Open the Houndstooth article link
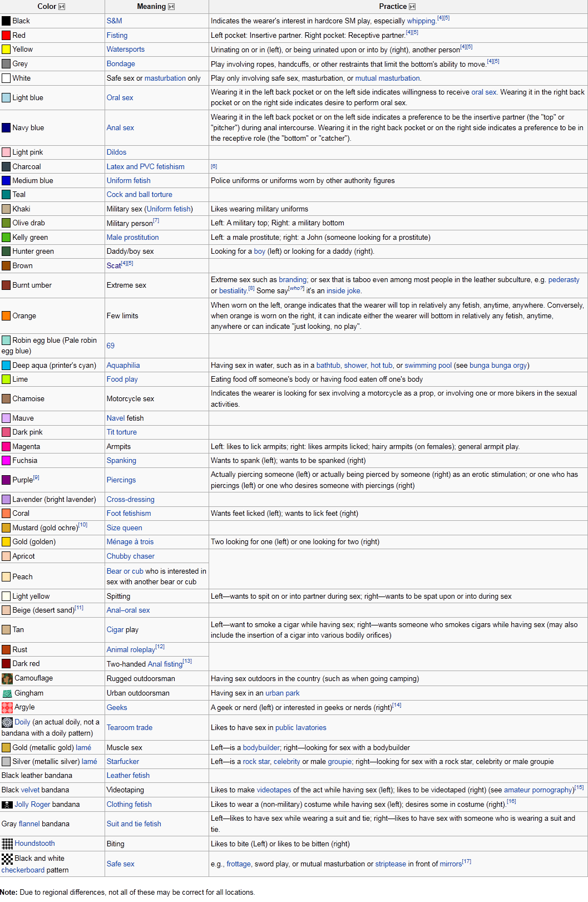Image resolution: width=588 pixels, height=902 pixels. click(34, 844)
